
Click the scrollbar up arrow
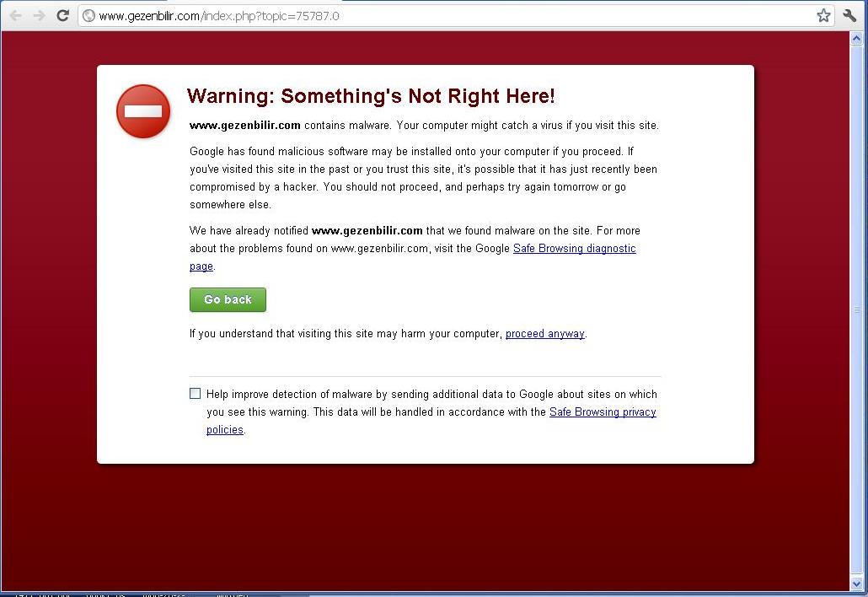[x=858, y=38]
